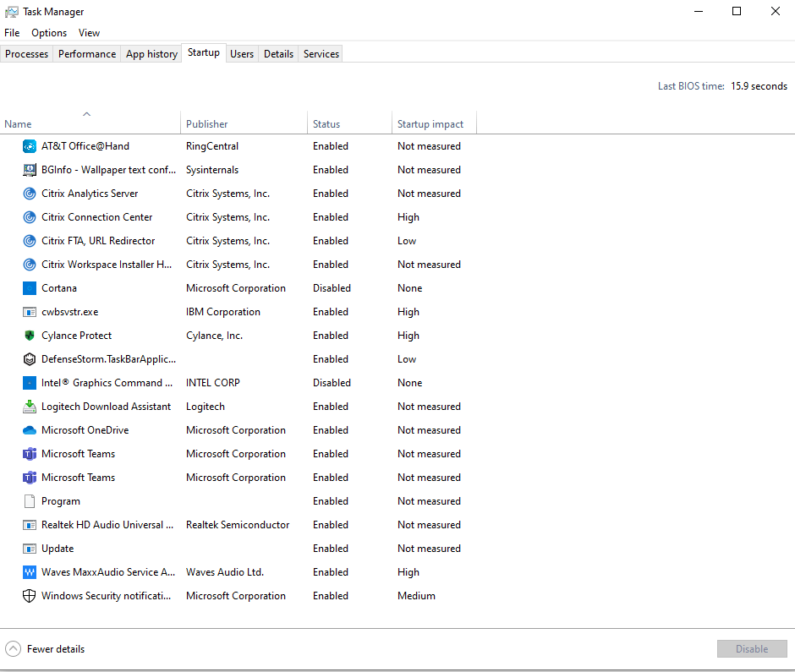Open the File menu
795x672 pixels.
(12, 33)
